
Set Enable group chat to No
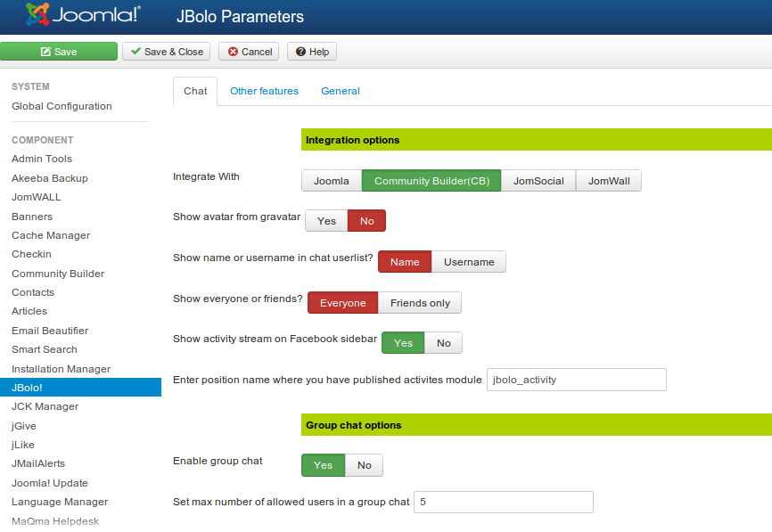364,465
